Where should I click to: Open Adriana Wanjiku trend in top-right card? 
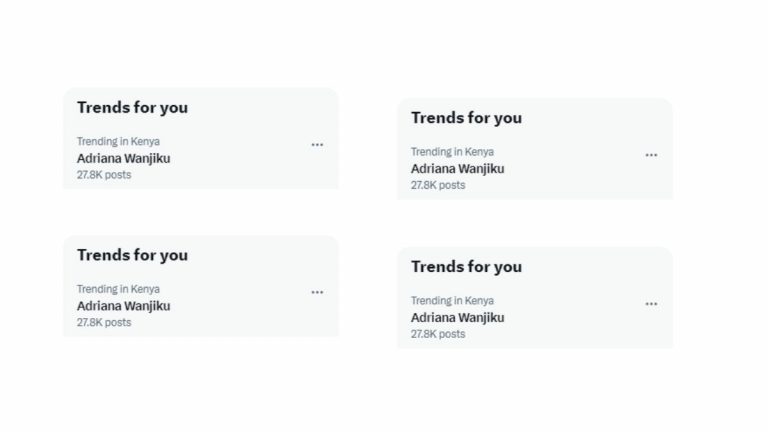click(457, 169)
